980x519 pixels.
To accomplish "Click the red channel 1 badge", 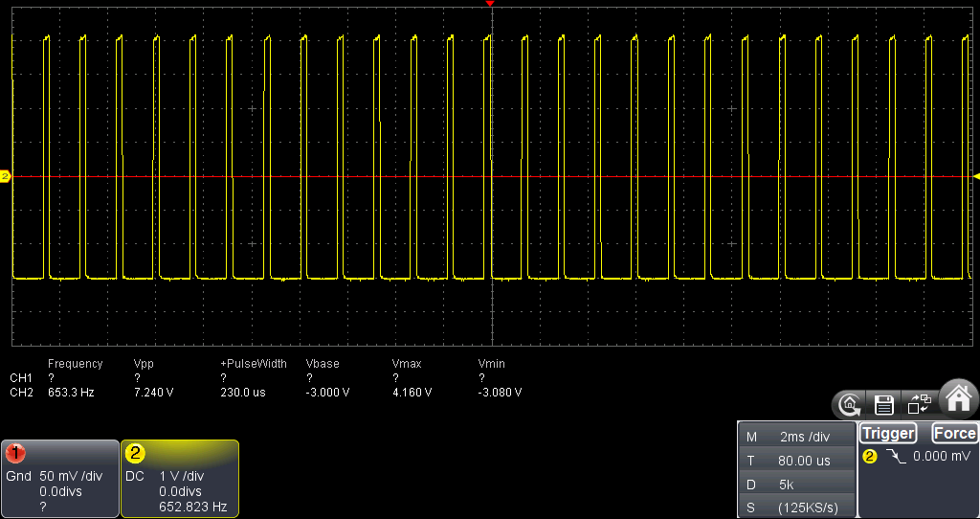I will click(15, 452).
